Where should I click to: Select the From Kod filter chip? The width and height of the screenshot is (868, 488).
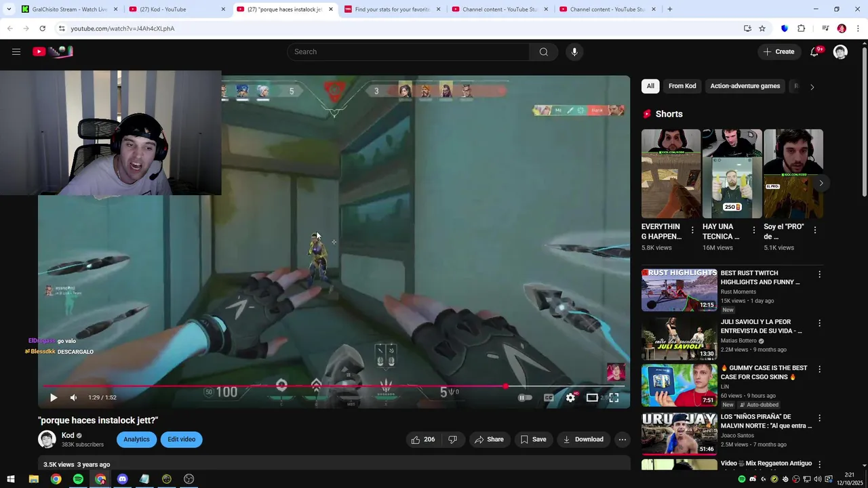pyautogui.click(x=682, y=86)
